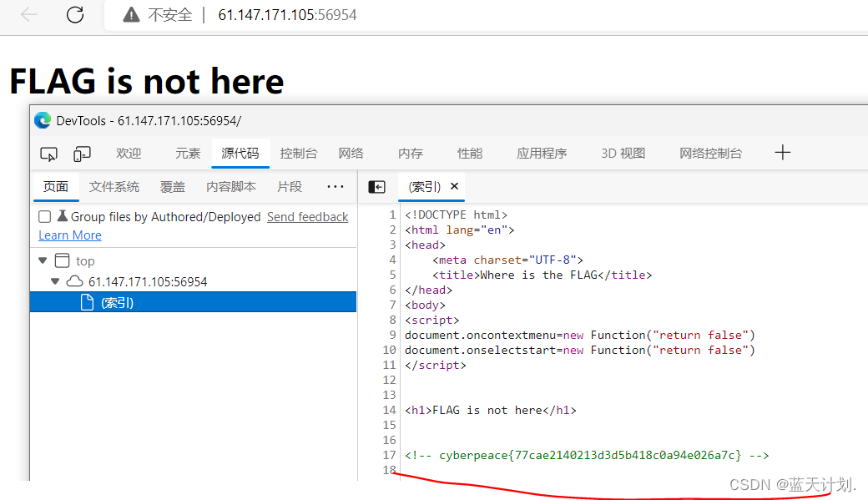The width and height of the screenshot is (868, 500).
Task: Open the 欢迎 tab in DevTools
Action: [x=129, y=154]
